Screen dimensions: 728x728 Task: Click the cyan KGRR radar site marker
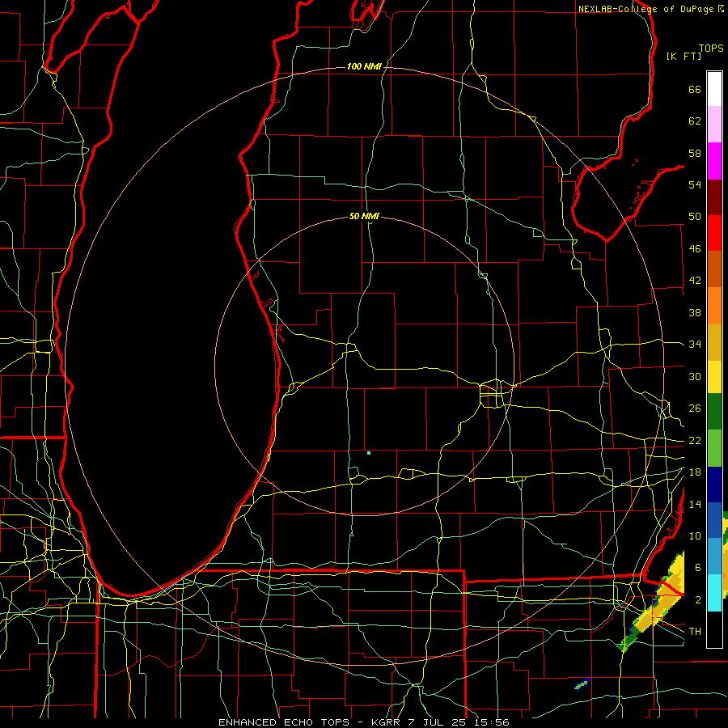coord(369,453)
